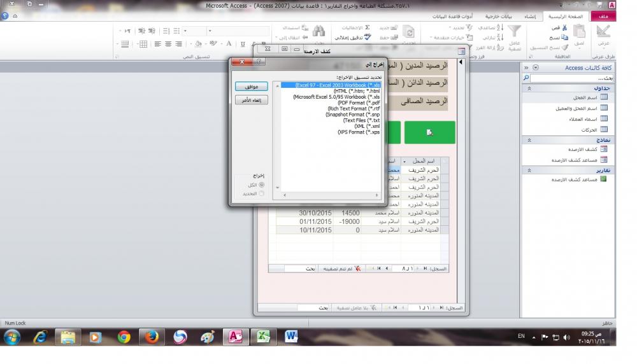
Task: Collapse navigation pane with shutter bar chevron
Action: point(526,67)
